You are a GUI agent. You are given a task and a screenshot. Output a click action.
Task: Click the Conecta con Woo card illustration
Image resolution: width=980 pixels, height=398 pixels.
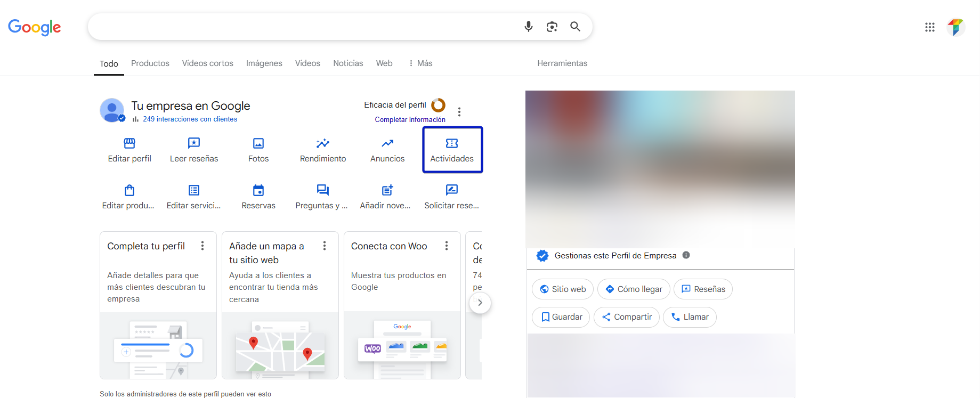tap(402, 345)
